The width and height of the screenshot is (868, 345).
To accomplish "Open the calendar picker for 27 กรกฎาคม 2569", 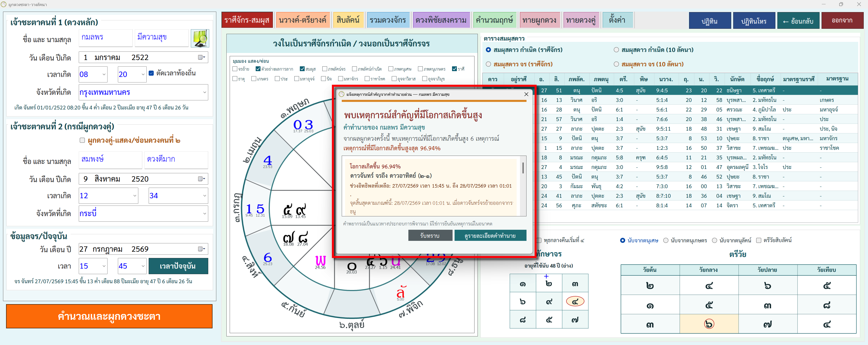I will point(201,249).
